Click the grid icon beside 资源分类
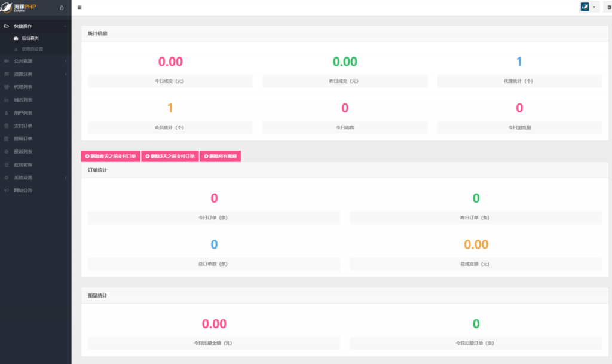The image size is (612, 364). coord(7,74)
